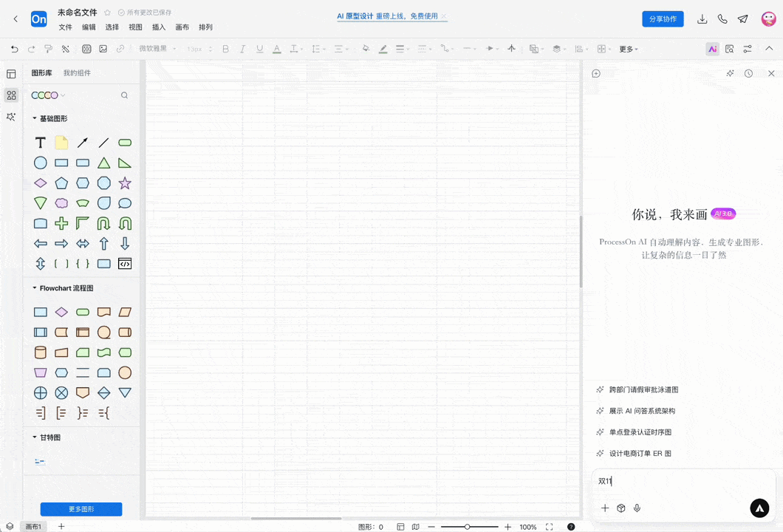Viewport: 783px width, 532px height.
Task: Select the flowchart decision diamond shape
Action: click(61, 313)
